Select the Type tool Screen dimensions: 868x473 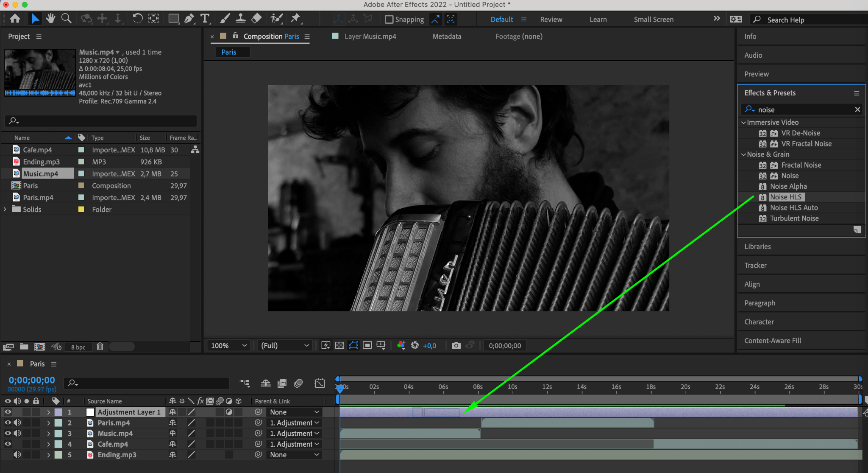click(x=205, y=19)
